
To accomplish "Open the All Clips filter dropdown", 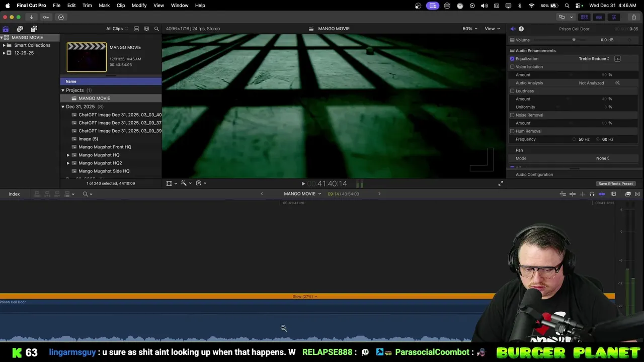I will [x=117, y=29].
